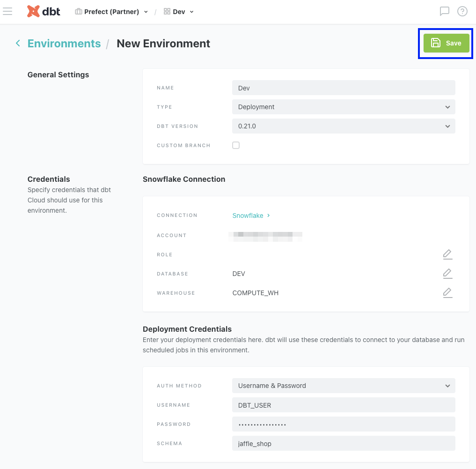Click the COMPUTE_WH warehouse value
The width and height of the screenshot is (476, 469).
click(x=255, y=293)
